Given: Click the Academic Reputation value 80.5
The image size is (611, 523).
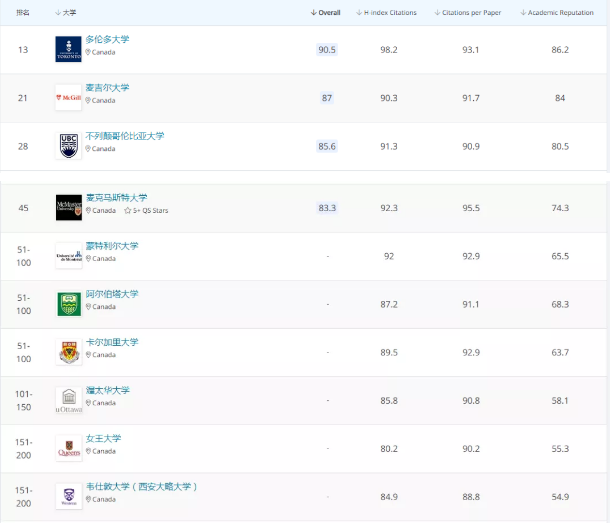Looking at the screenshot, I should [x=560, y=146].
